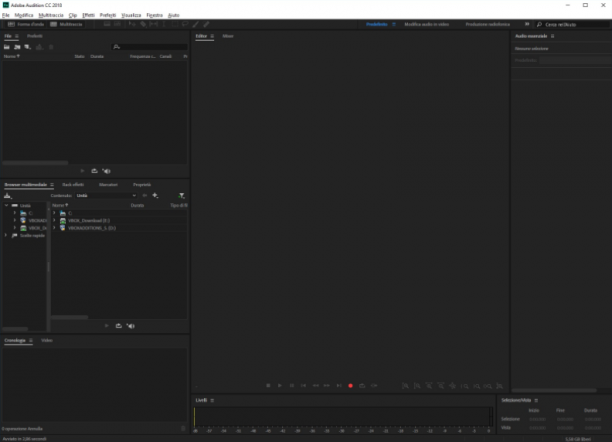Open the Finestra menu
This screenshot has height=442, width=612.
[x=155, y=15]
